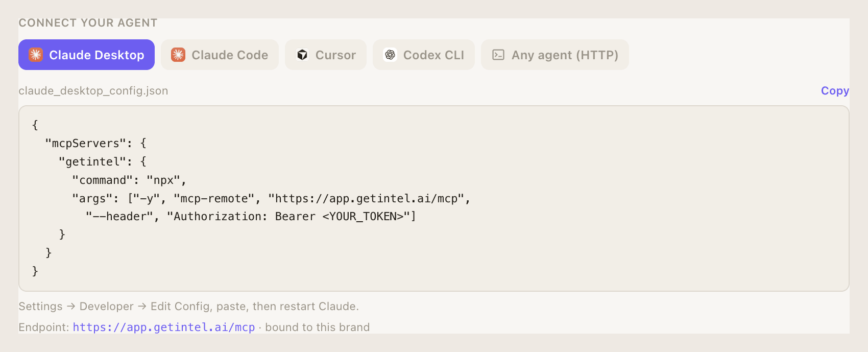Select the Claude Desktop tab
The width and height of the screenshot is (868, 352).
86,55
